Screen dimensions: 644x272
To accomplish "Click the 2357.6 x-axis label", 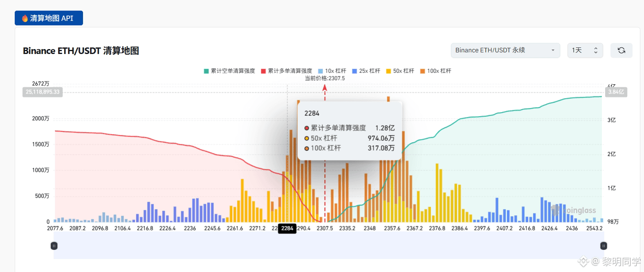I will [x=392, y=228].
